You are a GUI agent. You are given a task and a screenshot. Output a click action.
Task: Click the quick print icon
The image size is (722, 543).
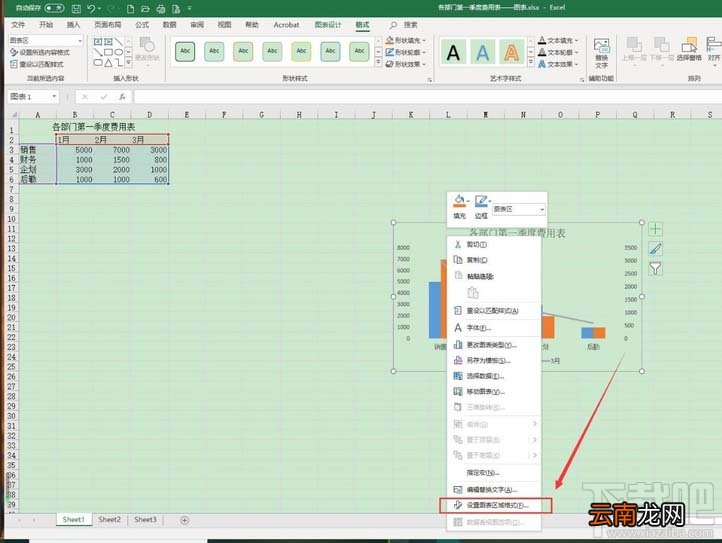pos(161,8)
